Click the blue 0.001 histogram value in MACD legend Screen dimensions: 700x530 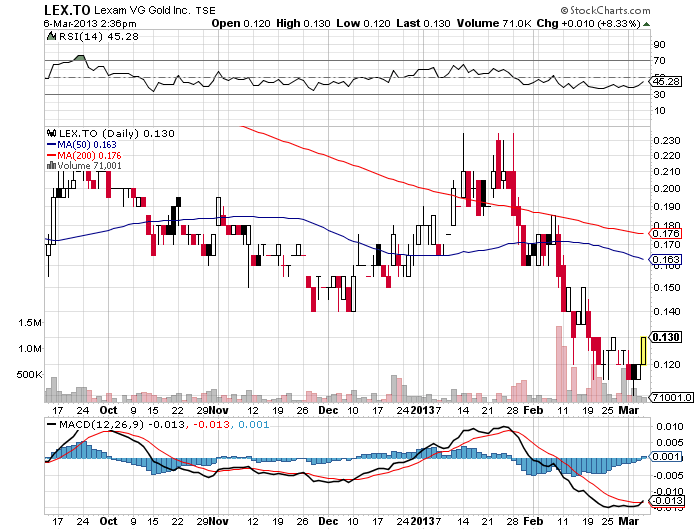coord(253,424)
